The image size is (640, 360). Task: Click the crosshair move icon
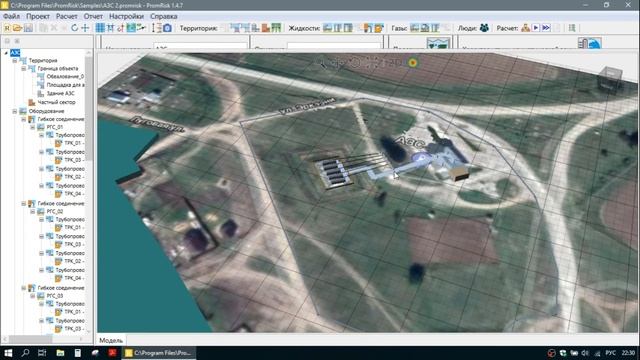[85, 28]
